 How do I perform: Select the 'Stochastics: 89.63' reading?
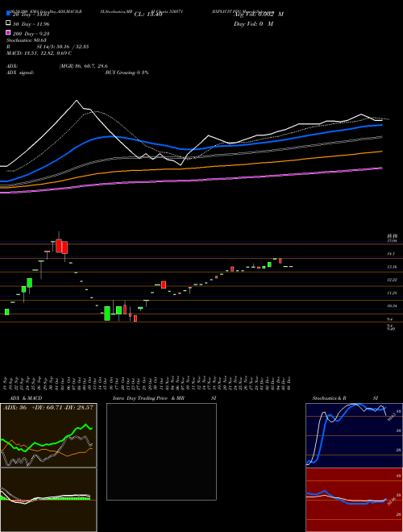tap(26, 40)
